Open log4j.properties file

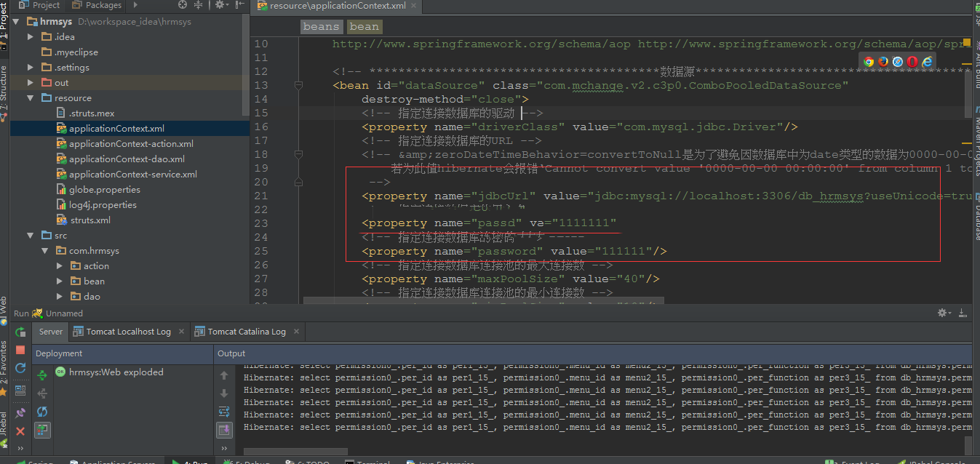(97, 205)
